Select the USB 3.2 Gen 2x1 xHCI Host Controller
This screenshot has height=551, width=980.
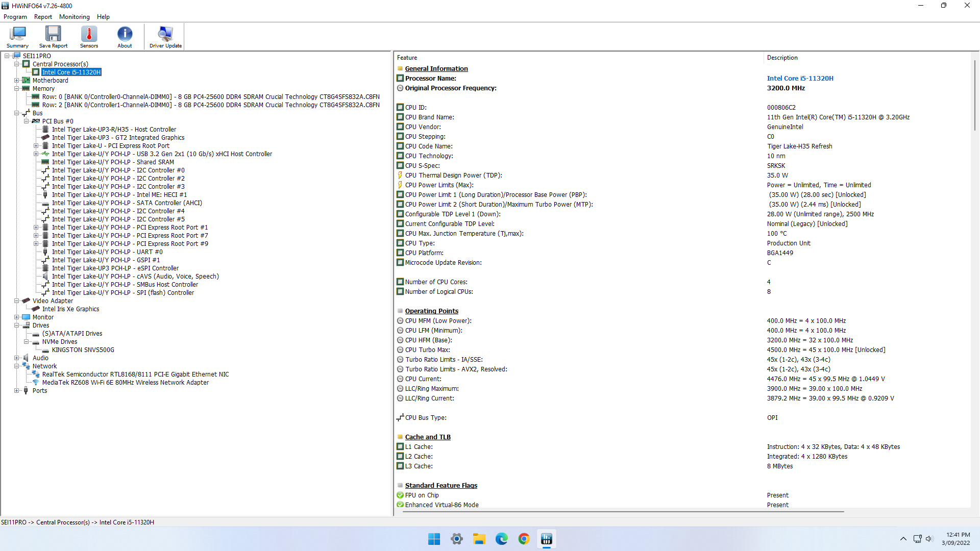coord(162,154)
